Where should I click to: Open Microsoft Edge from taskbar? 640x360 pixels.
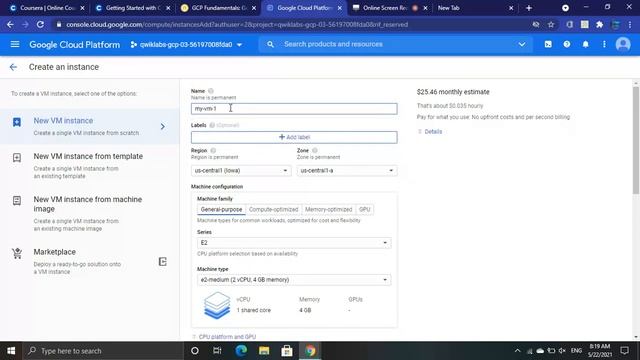click(241, 351)
